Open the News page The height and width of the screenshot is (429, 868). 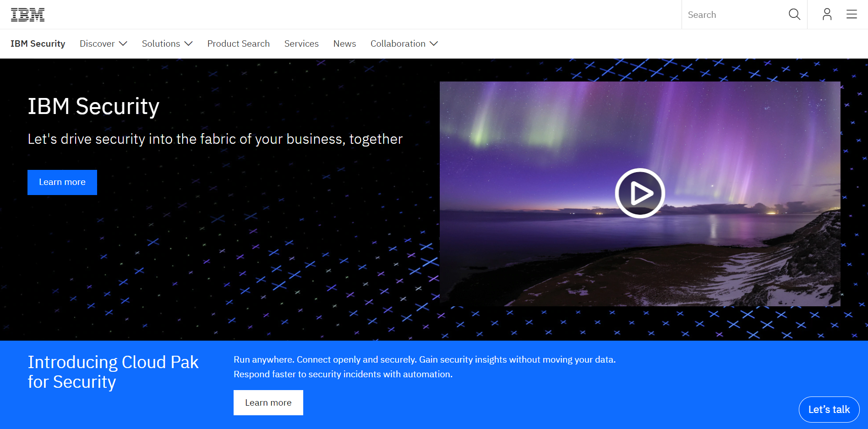(344, 43)
